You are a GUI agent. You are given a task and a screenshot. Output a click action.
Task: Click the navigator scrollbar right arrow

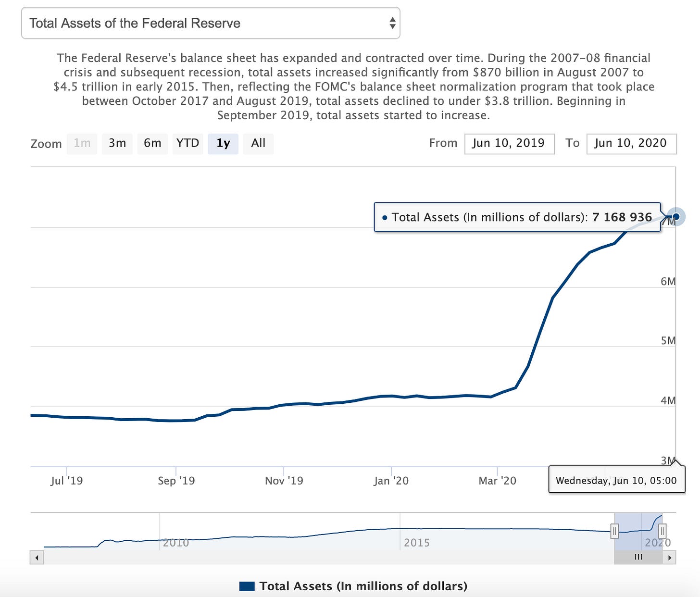[x=669, y=558]
